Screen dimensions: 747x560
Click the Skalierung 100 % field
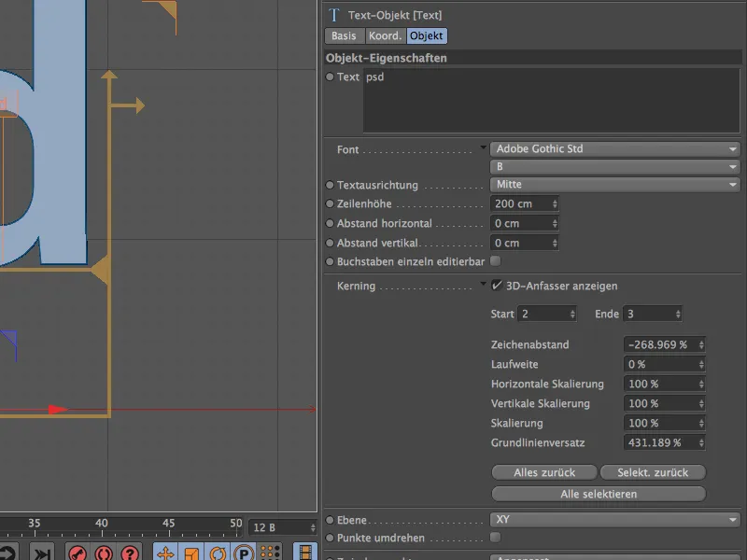coord(665,423)
